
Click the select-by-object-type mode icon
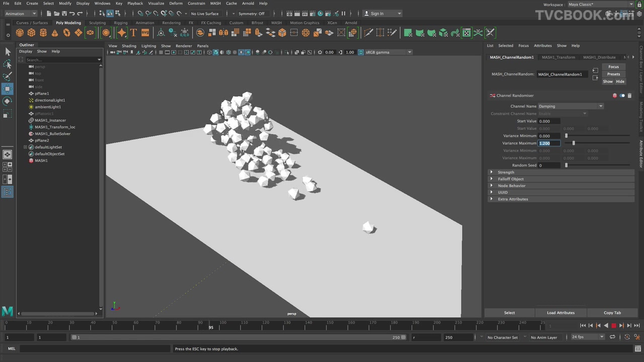point(110,14)
